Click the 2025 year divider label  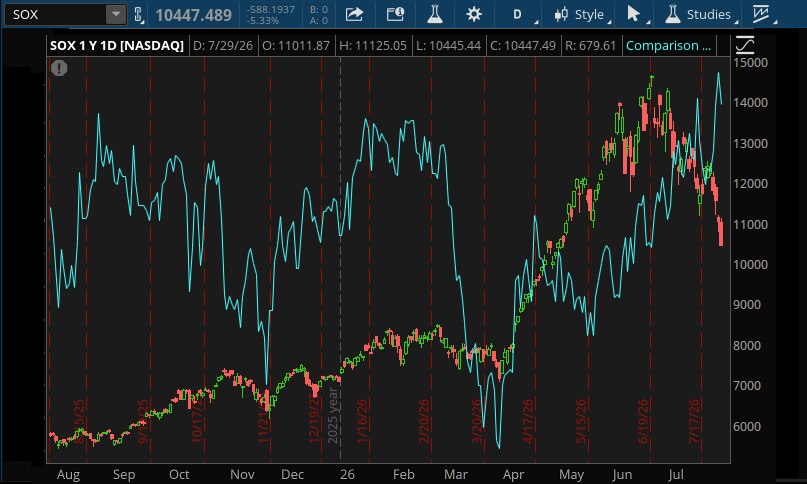tap(333, 416)
